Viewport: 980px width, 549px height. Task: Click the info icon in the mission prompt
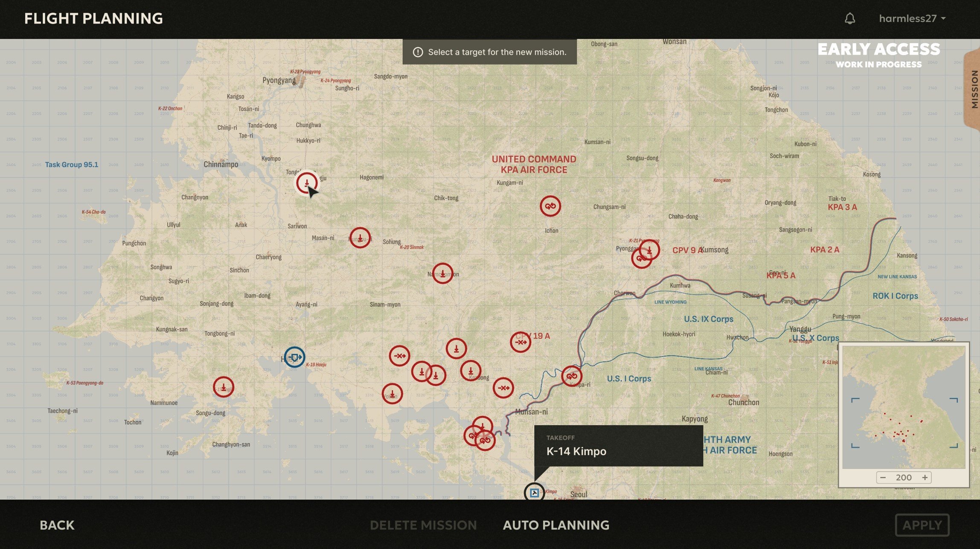coord(418,52)
